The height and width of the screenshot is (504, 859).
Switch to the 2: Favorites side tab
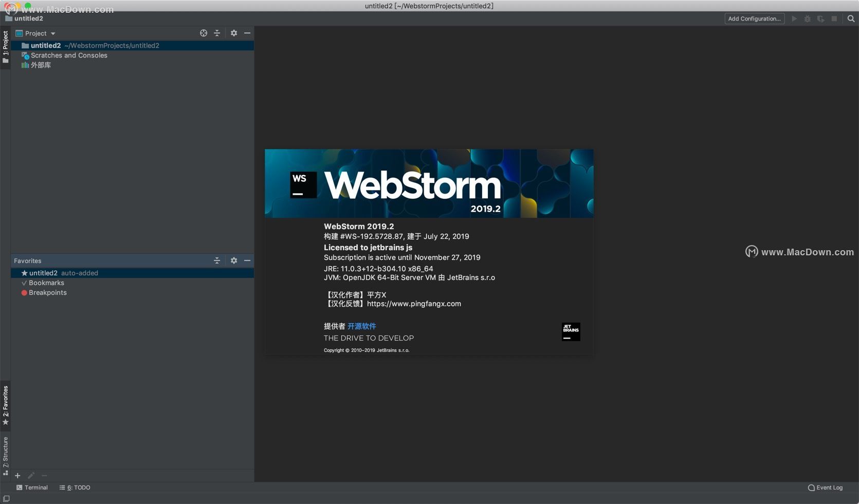[x=6, y=406]
